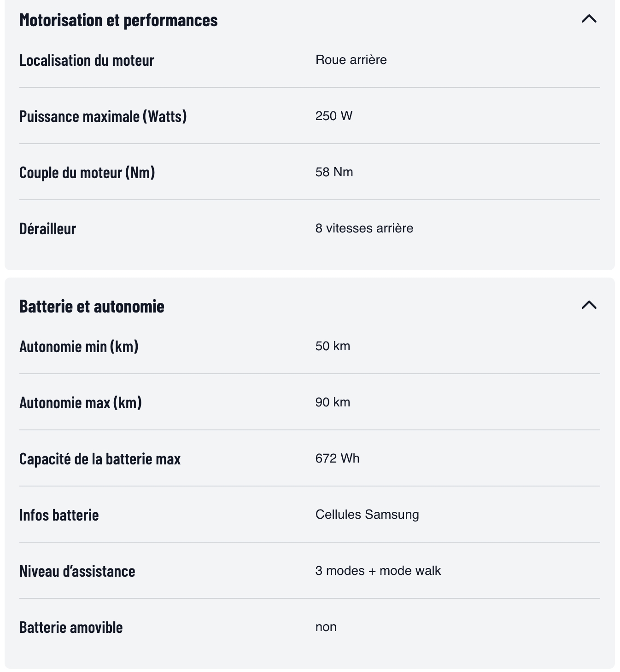Screen dimensions: 620x672
Task: Select the Couple du moteur (Nm) label
Action: click(x=87, y=173)
